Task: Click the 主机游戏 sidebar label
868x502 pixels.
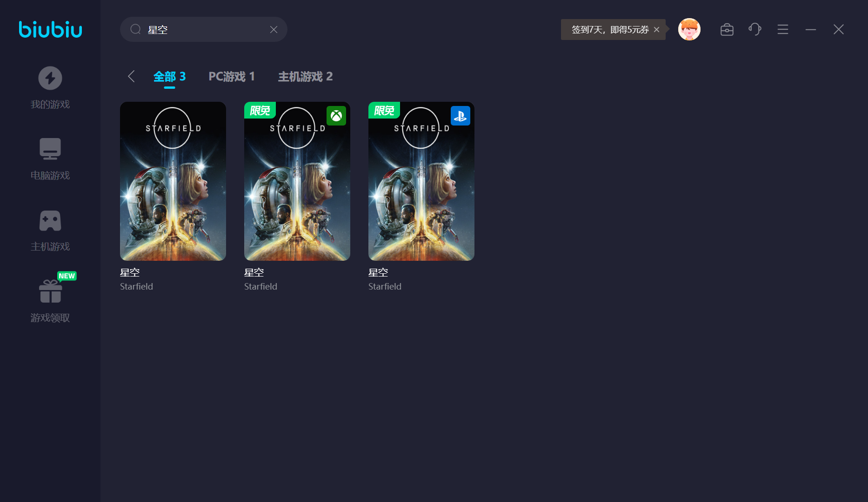Action: [x=50, y=246]
